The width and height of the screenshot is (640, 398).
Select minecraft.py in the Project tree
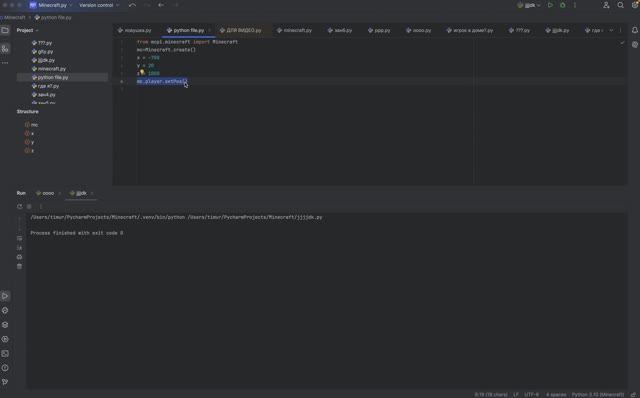coord(49,69)
